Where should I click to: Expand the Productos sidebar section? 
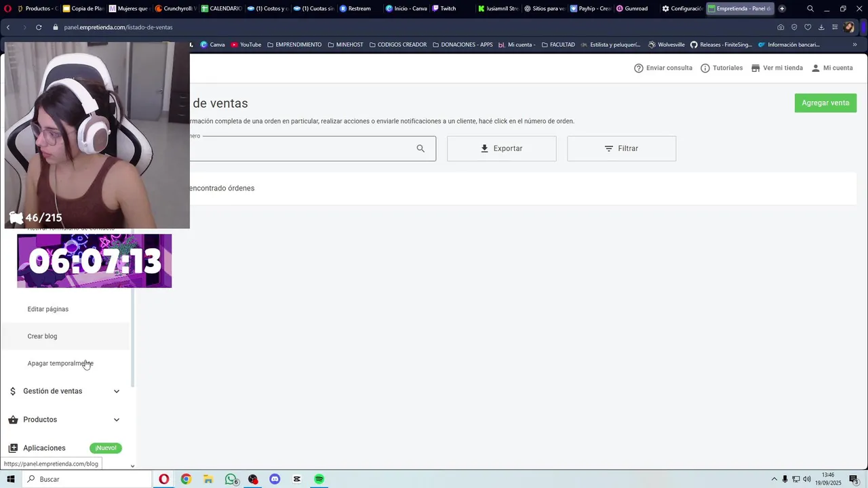[64, 420]
